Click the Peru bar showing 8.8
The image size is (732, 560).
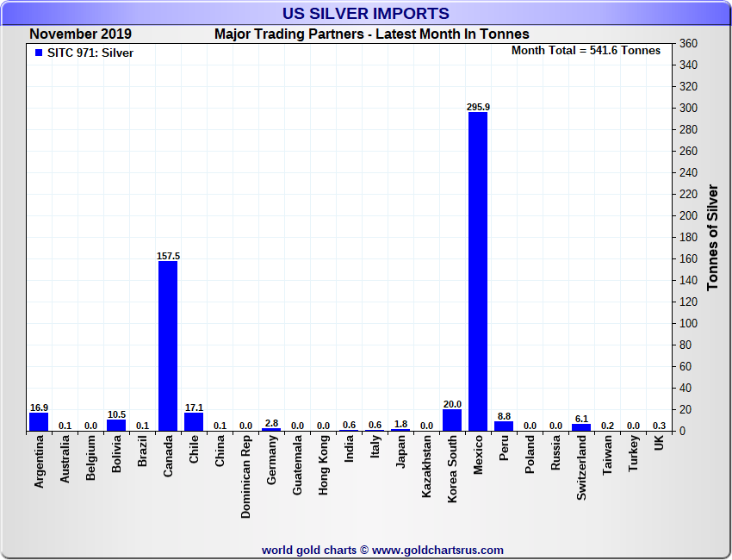point(504,426)
